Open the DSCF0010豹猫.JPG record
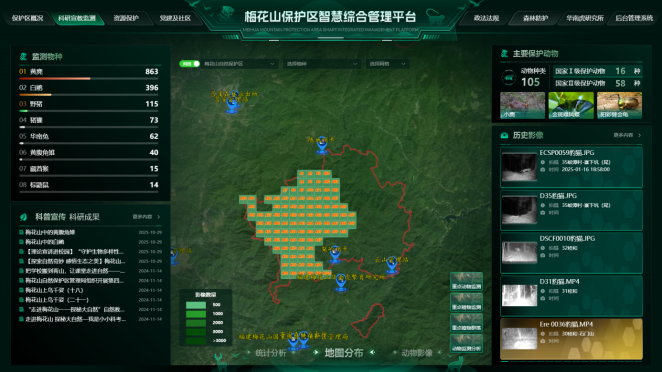 pos(571,253)
